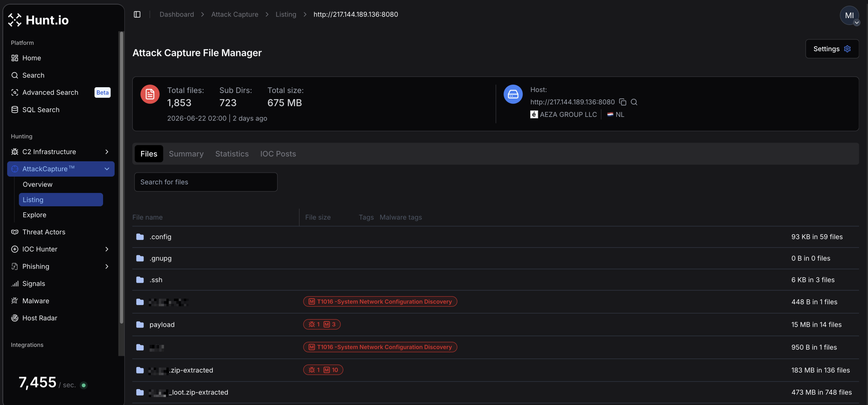Click T1016 tag on 448 B folder
868x405 pixels.
380,302
